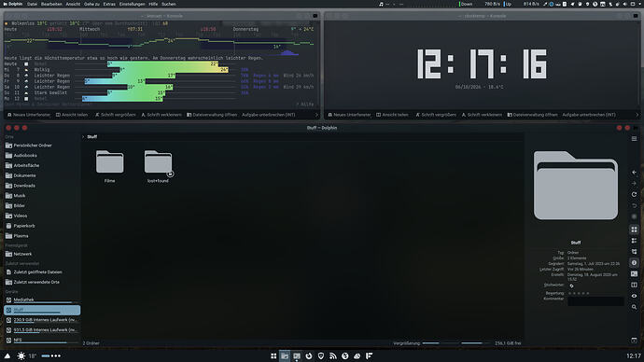This screenshot has width=644, height=362.
Task: Open Downloads in the sidebar
Action: pos(42,186)
